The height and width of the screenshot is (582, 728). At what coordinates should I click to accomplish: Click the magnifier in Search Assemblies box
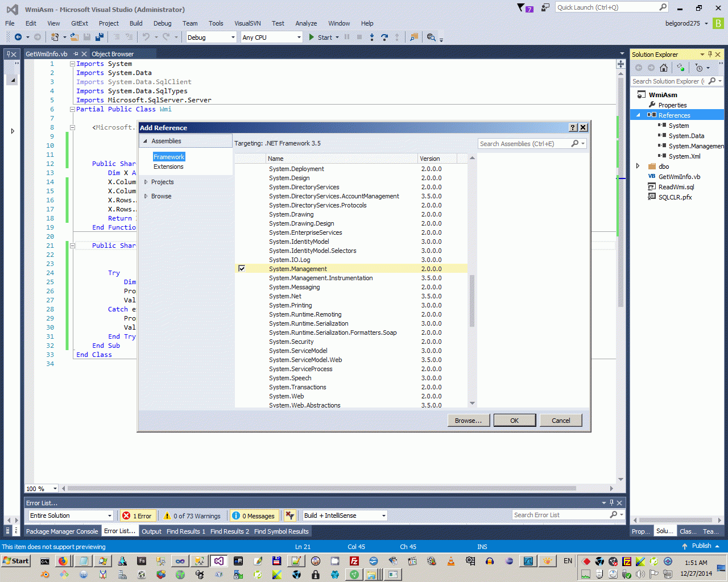[575, 144]
